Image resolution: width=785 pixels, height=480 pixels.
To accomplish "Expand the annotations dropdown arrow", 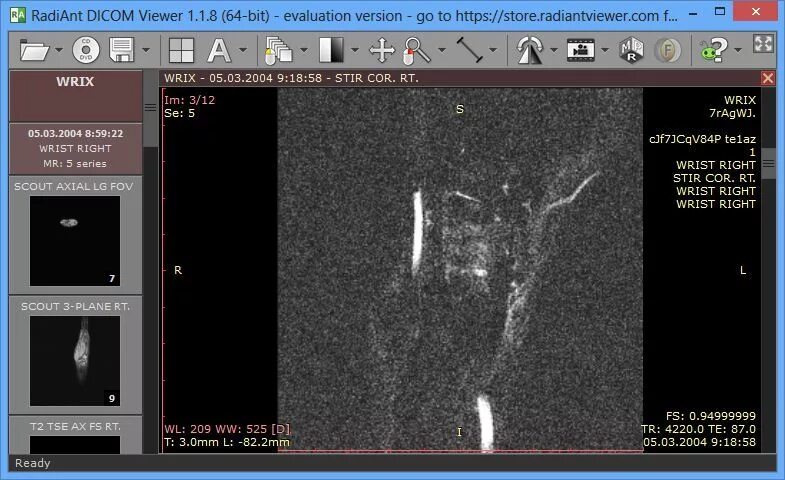I will pyautogui.click(x=243, y=50).
